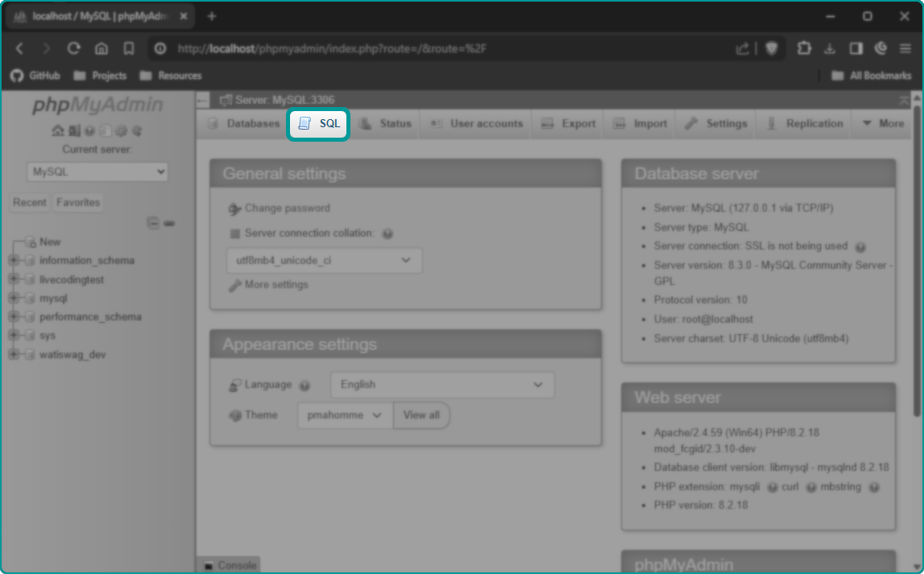The height and width of the screenshot is (574, 924).
Task: Open the pmahomme theme dropdown
Action: pyautogui.click(x=345, y=415)
